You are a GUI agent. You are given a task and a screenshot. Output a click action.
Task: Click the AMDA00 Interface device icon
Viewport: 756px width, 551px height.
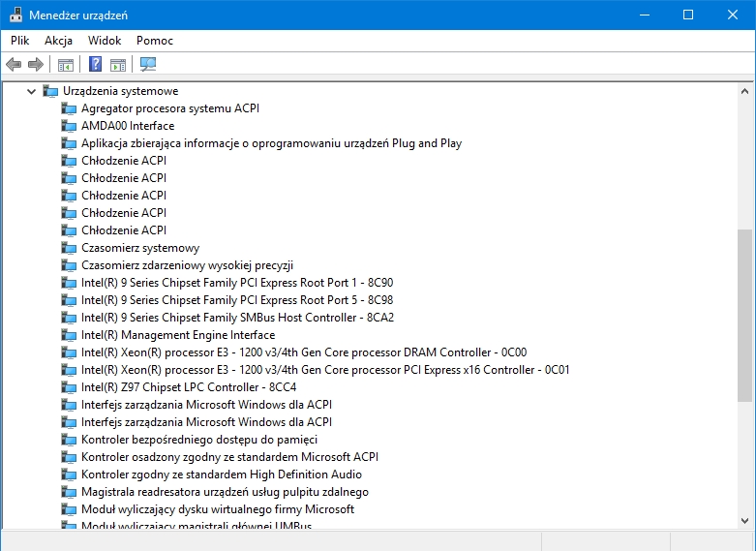[69, 126]
